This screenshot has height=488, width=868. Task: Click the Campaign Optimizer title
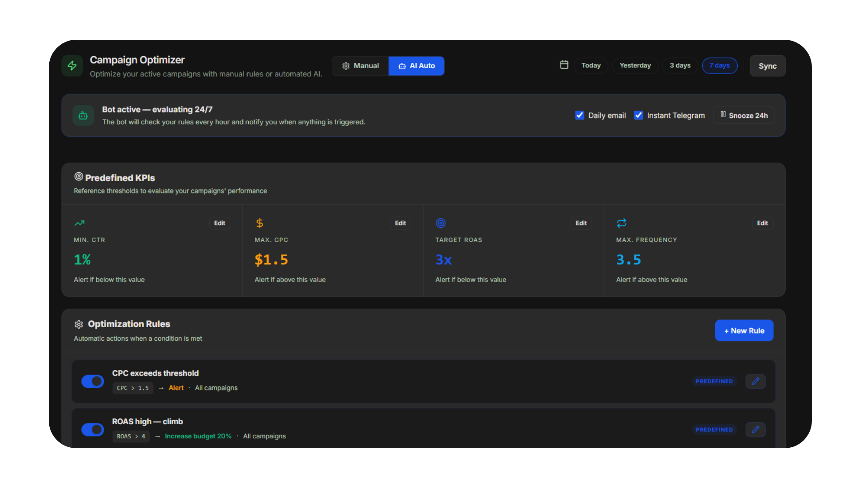click(137, 60)
